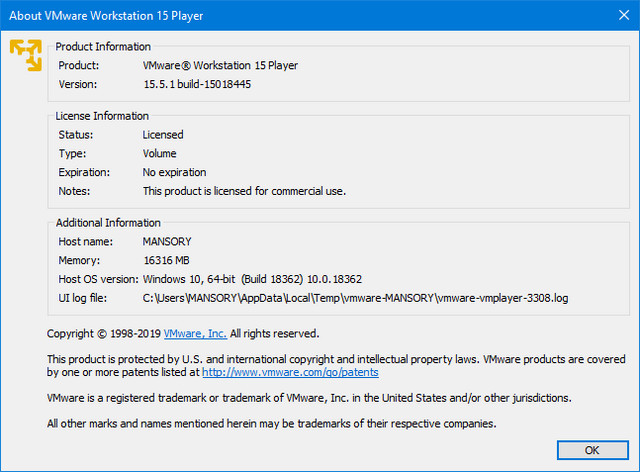This screenshot has height=472, width=640.
Task: Click the VMware® Workstation 15 Player product name
Action: (x=220, y=65)
